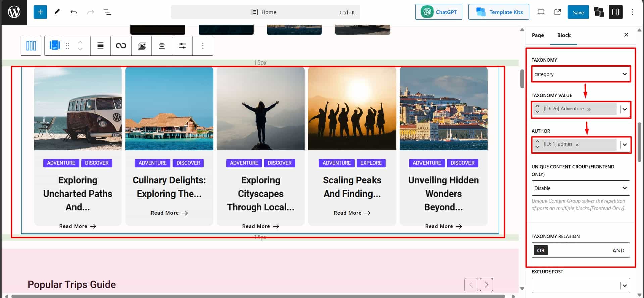The height and width of the screenshot is (298, 644).
Task: Go to previous Popular Trips slide
Action: coord(471,285)
